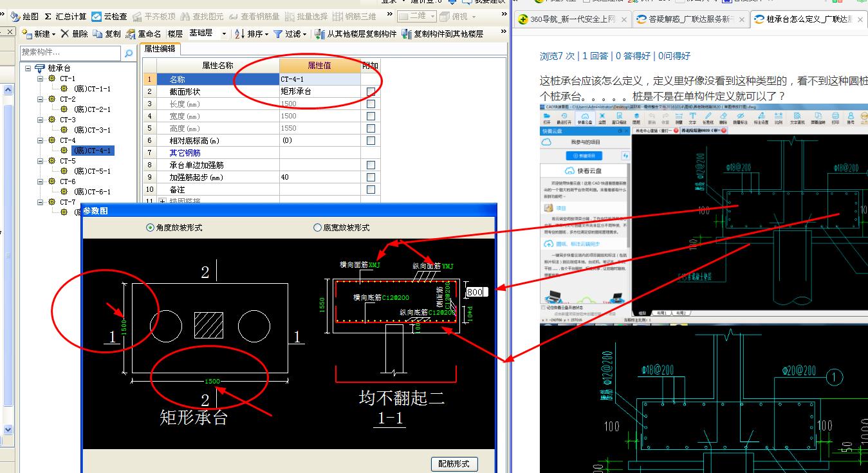868x473 pixels.
Task: Select tree item (底)CT-2-1
Action: pyautogui.click(x=92, y=109)
